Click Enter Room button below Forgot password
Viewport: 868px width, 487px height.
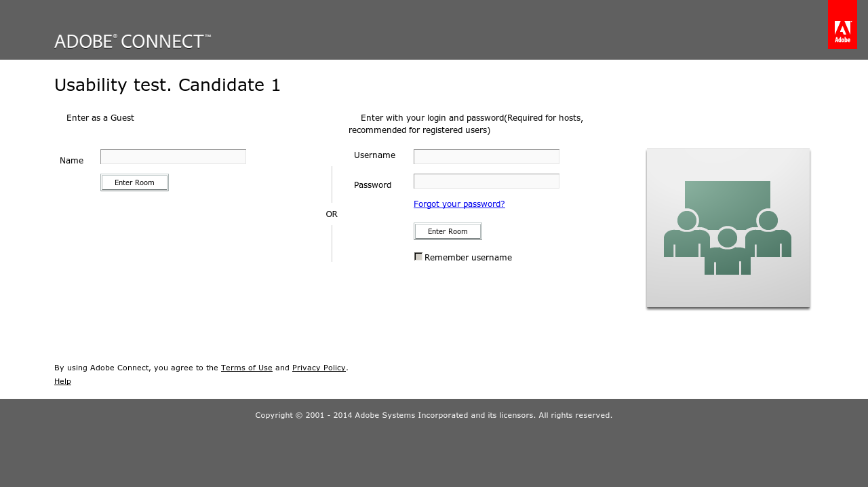point(448,231)
